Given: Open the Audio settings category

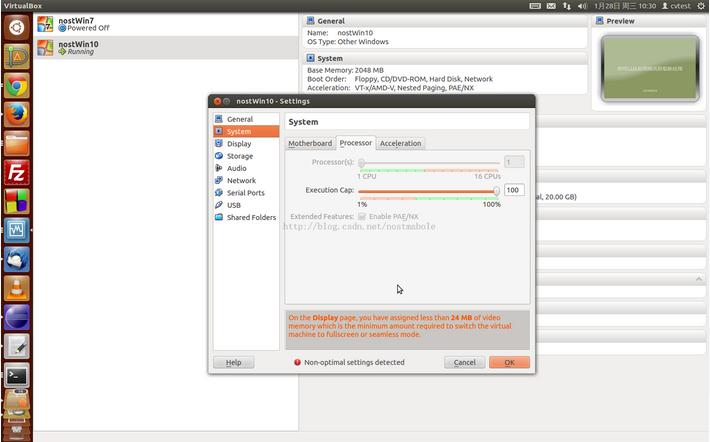Looking at the screenshot, I should point(246,168).
